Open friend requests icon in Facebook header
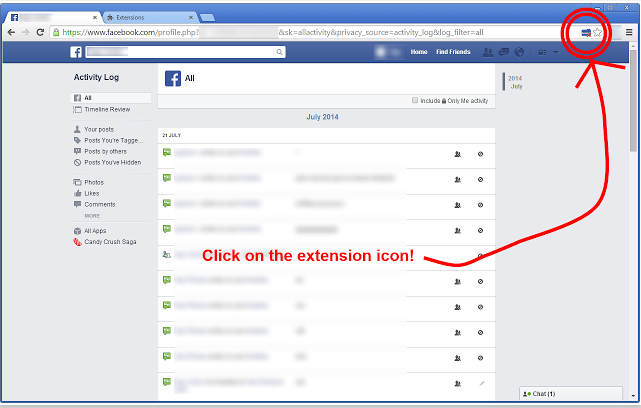Screen dimensions: 641x408 point(487,52)
